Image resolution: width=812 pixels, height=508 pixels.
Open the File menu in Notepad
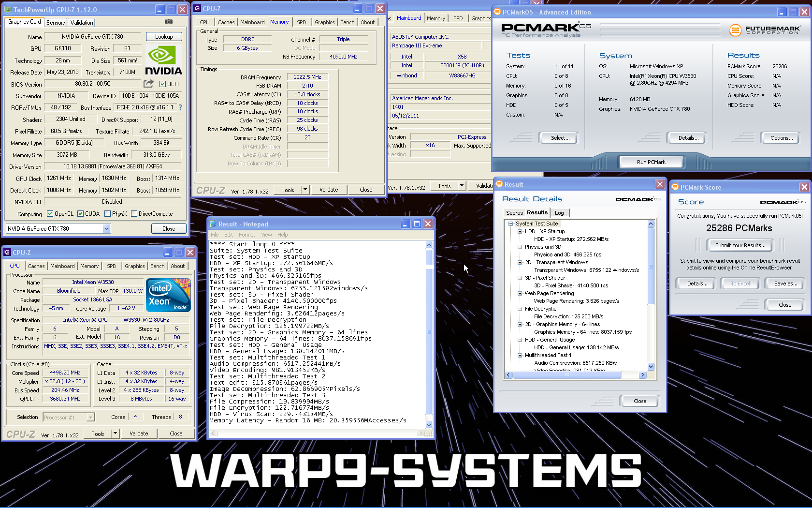[215, 235]
